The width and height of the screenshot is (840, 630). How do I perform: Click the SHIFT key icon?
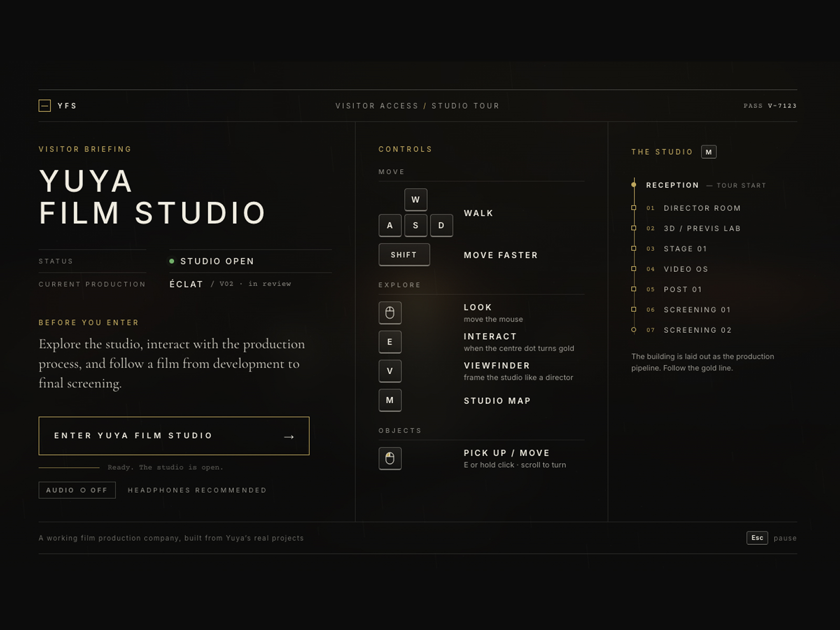point(404,255)
